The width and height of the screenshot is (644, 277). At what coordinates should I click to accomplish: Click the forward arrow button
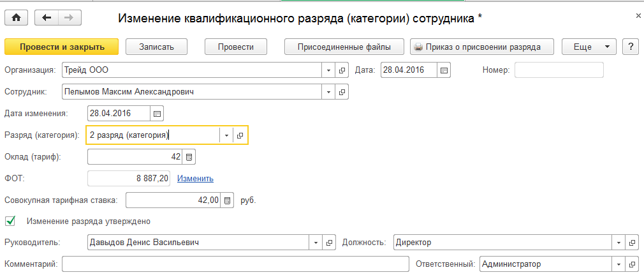click(x=69, y=19)
